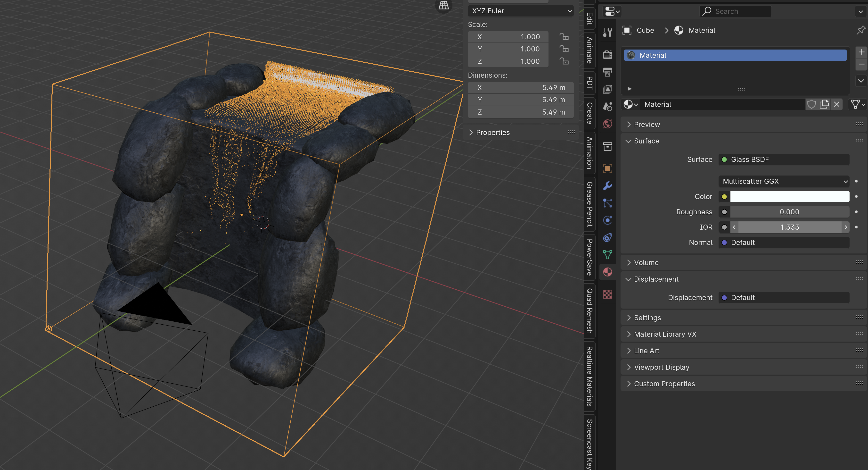
Task: Click the Normal Default input button
Action: point(784,243)
